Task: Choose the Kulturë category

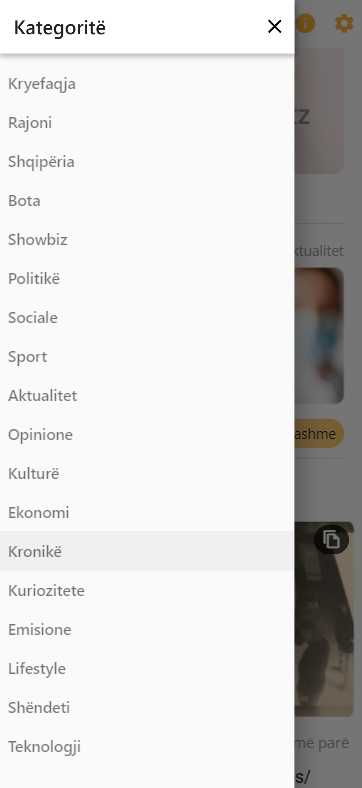Action: click(x=147, y=473)
